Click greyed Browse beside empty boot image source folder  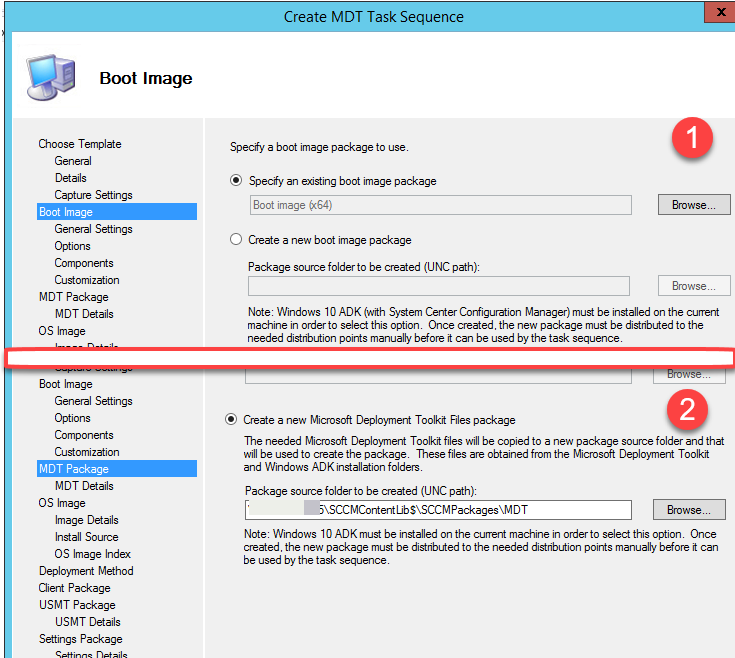coord(694,286)
